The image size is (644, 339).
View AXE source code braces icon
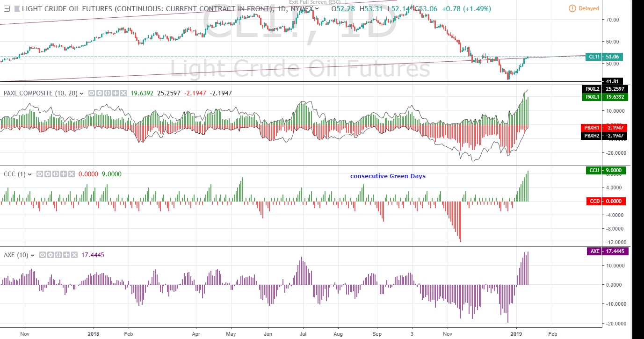click(58, 255)
